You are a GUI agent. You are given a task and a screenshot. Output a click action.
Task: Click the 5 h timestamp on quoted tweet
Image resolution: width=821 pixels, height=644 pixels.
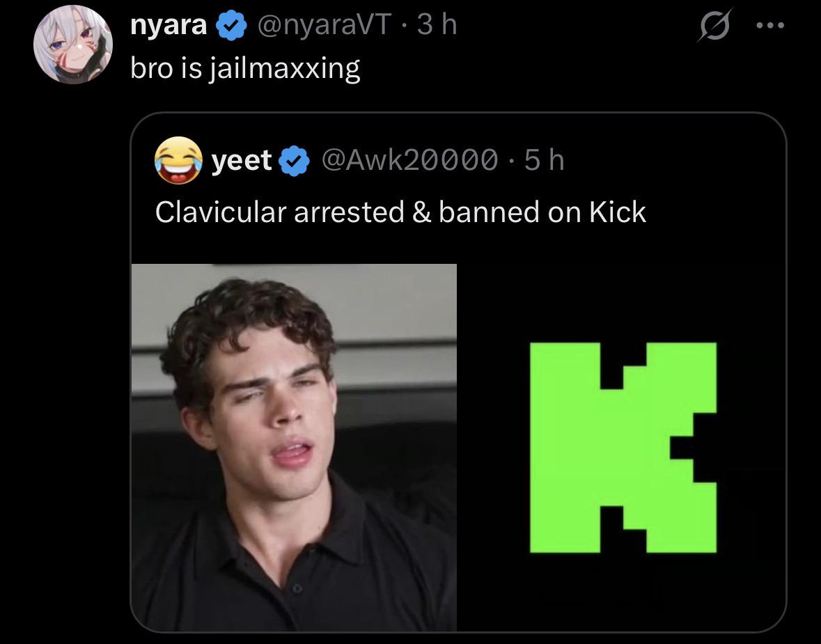point(545,159)
